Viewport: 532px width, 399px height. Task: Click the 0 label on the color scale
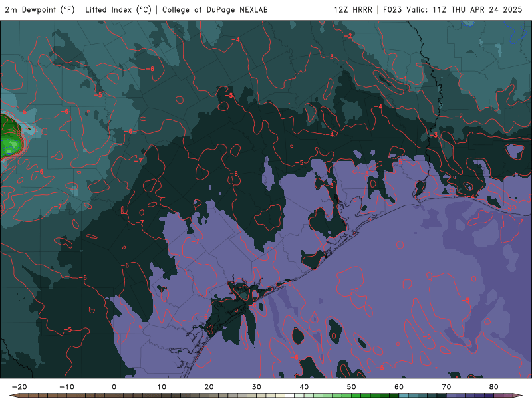pos(114,387)
